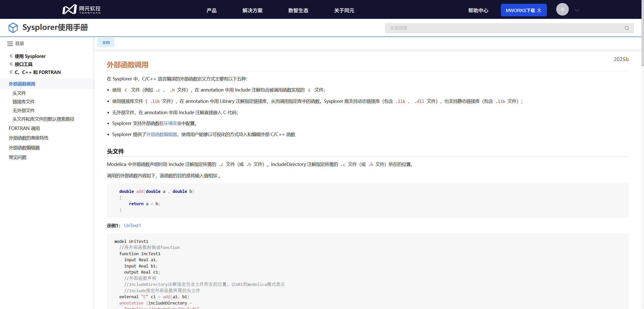Open the 关于同元 menu
Image resolution: width=644 pixels, height=309 pixels.
[x=344, y=10]
